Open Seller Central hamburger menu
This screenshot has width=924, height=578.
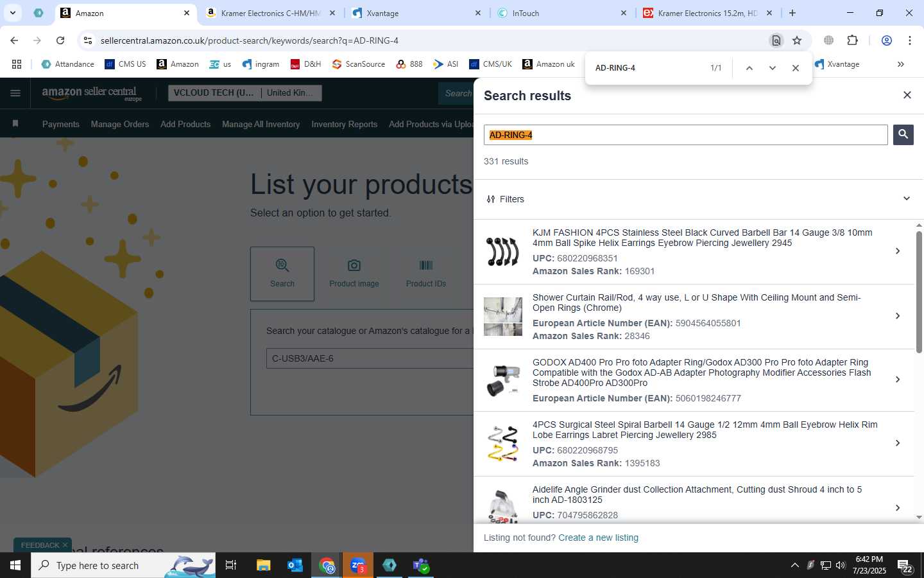pos(15,93)
